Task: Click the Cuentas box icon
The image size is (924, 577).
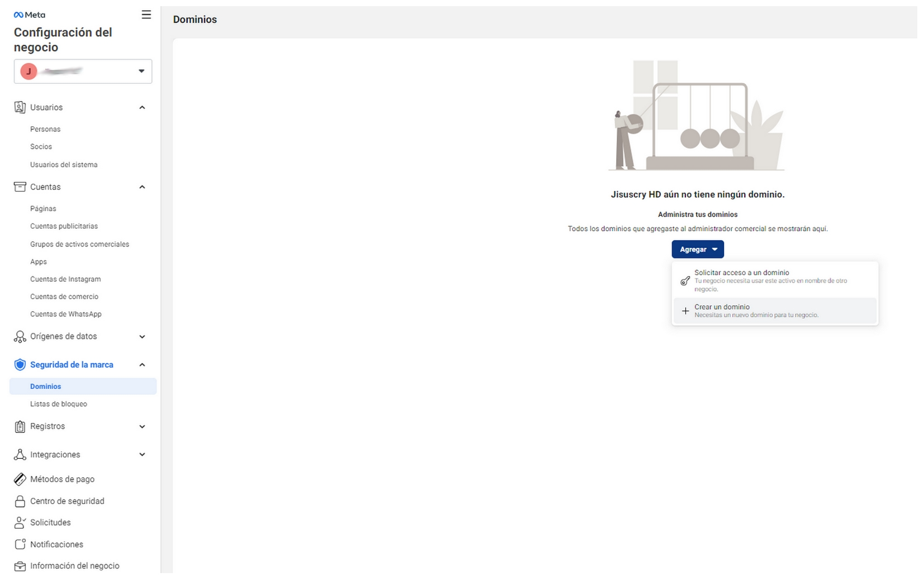Action: coord(20,187)
